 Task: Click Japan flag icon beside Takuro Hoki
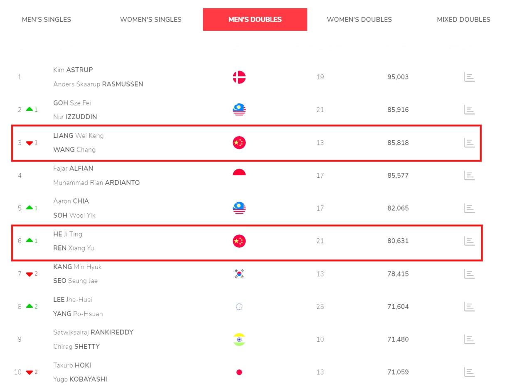[239, 372]
